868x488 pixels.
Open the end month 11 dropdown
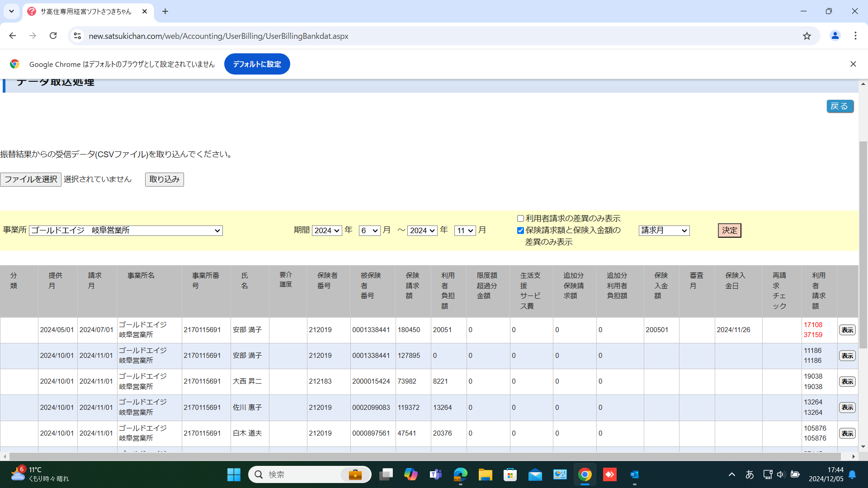[x=465, y=230]
